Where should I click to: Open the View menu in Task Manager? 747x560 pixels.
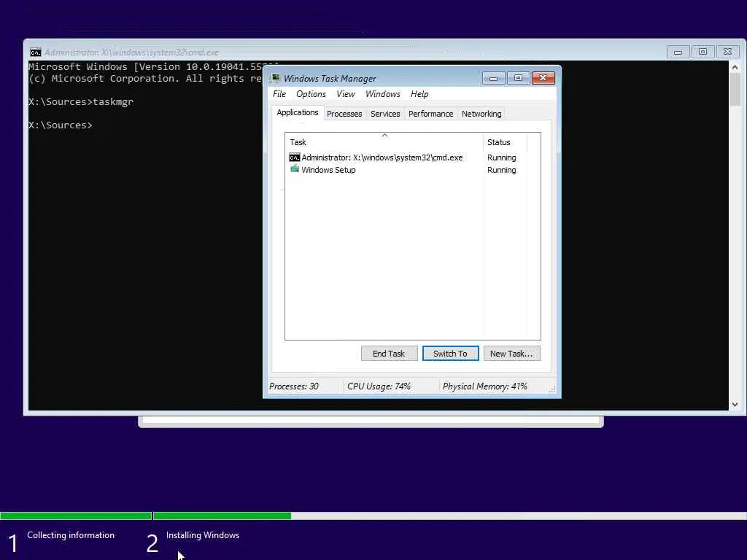point(345,94)
